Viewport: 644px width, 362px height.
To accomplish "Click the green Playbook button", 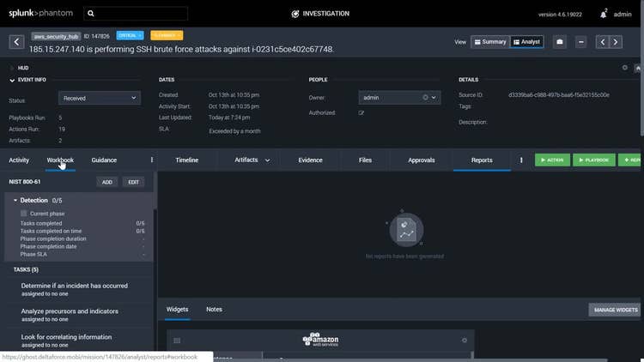I will (593, 160).
